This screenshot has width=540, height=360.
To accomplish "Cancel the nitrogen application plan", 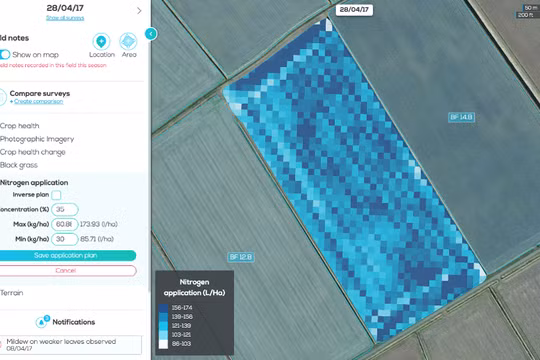I will point(67,270).
